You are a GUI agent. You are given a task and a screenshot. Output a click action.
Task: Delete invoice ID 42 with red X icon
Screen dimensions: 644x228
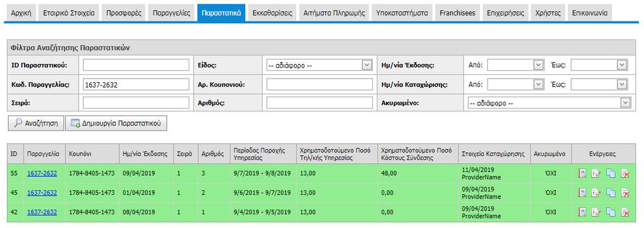(625, 212)
